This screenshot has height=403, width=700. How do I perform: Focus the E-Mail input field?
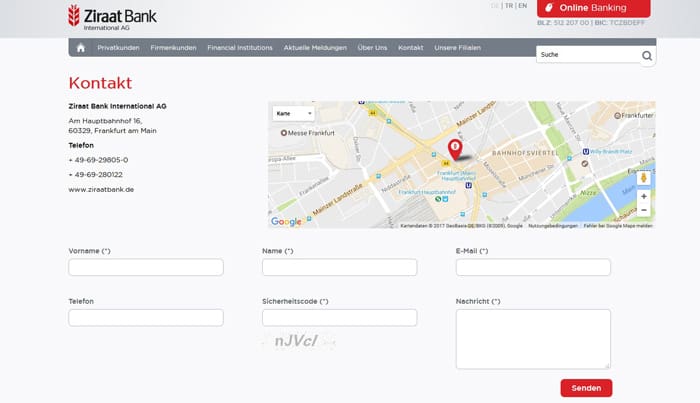point(533,267)
